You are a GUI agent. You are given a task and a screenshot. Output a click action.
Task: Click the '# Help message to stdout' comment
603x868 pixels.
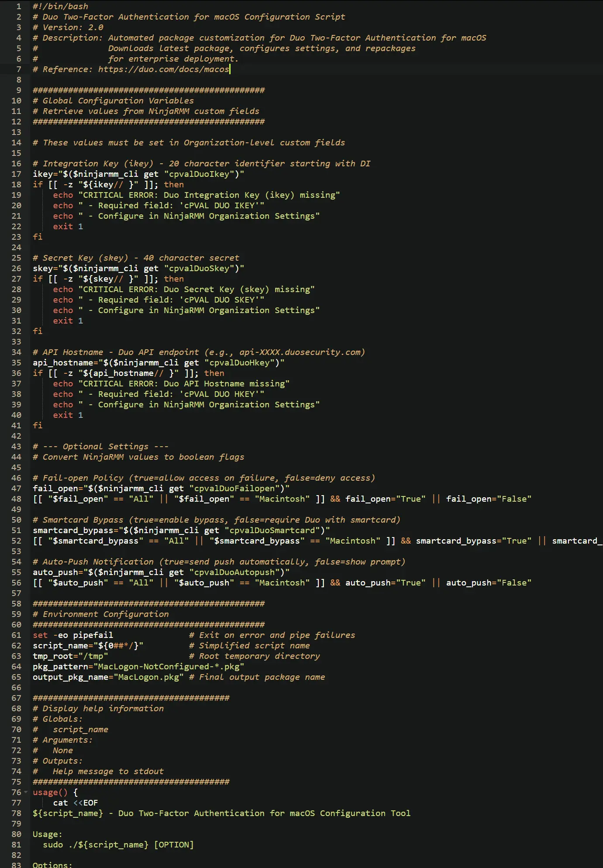tap(98, 771)
